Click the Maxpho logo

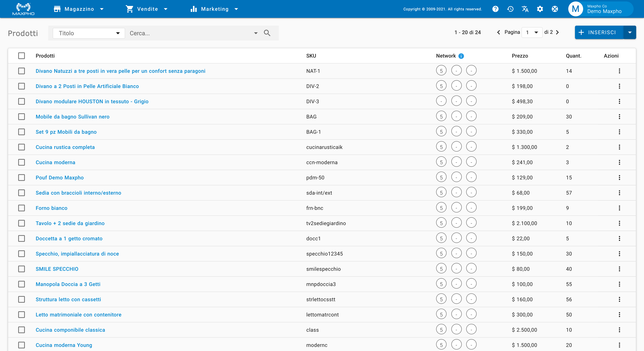(23, 9)
